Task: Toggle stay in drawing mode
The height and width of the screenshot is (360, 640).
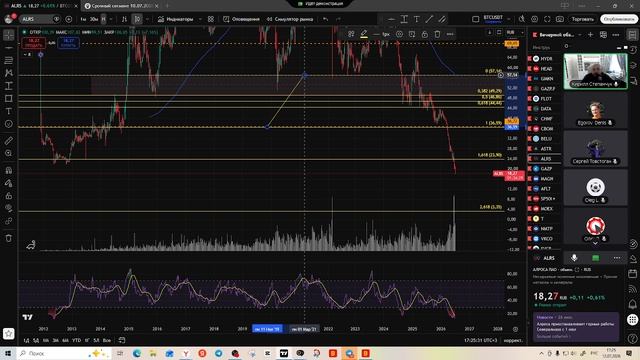Action: (x=9, y=183)
